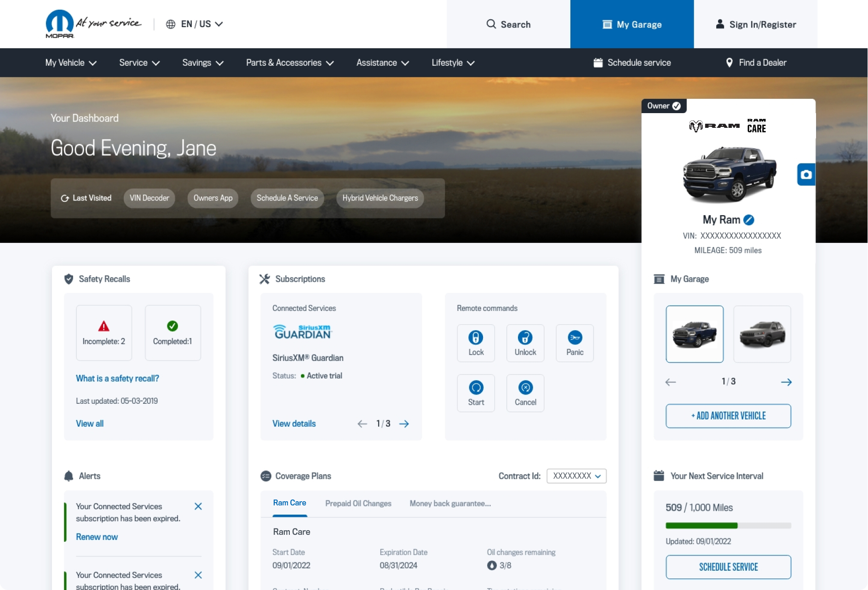This screenshot has width=868, height=590.
Task: Open the Renew now link
Action: pos(97,537)
